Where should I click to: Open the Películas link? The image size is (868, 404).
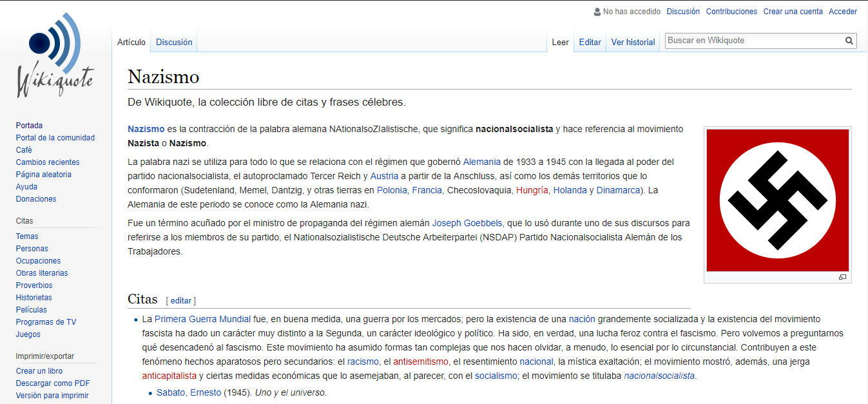tap(32, 310)
